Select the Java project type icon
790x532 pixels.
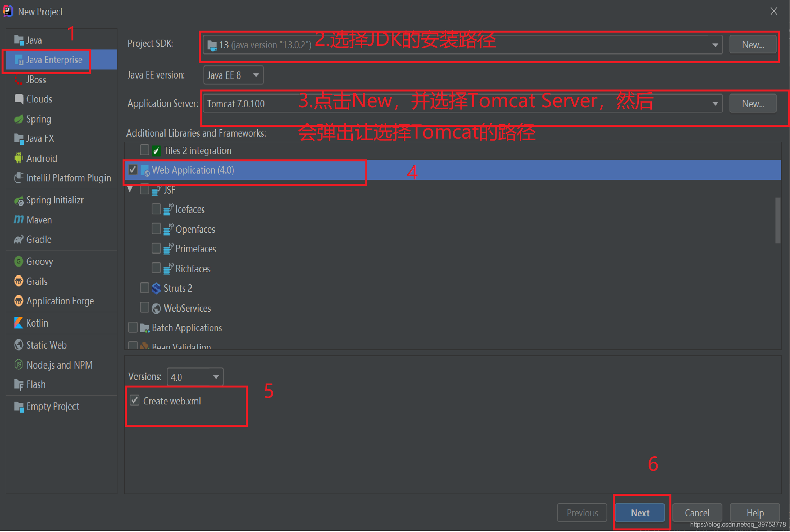[x=19, y=40]
